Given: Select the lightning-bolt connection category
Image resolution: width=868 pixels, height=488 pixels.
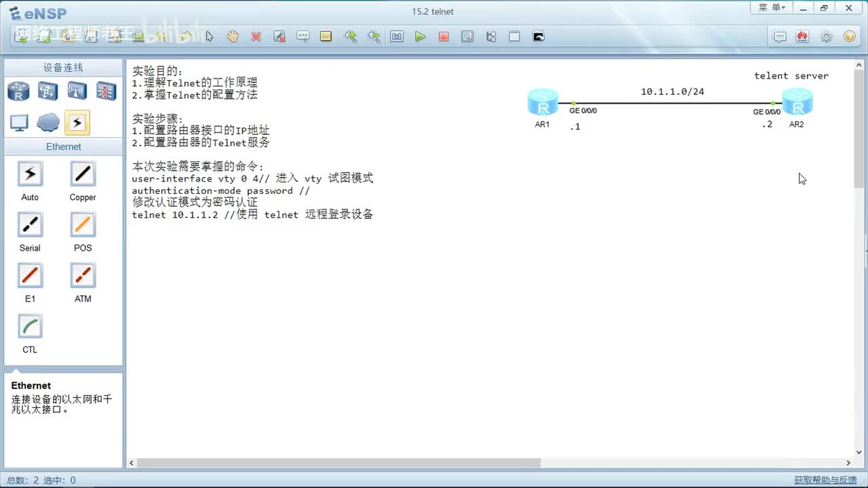Looking at the screenshot, I should 77,123.
